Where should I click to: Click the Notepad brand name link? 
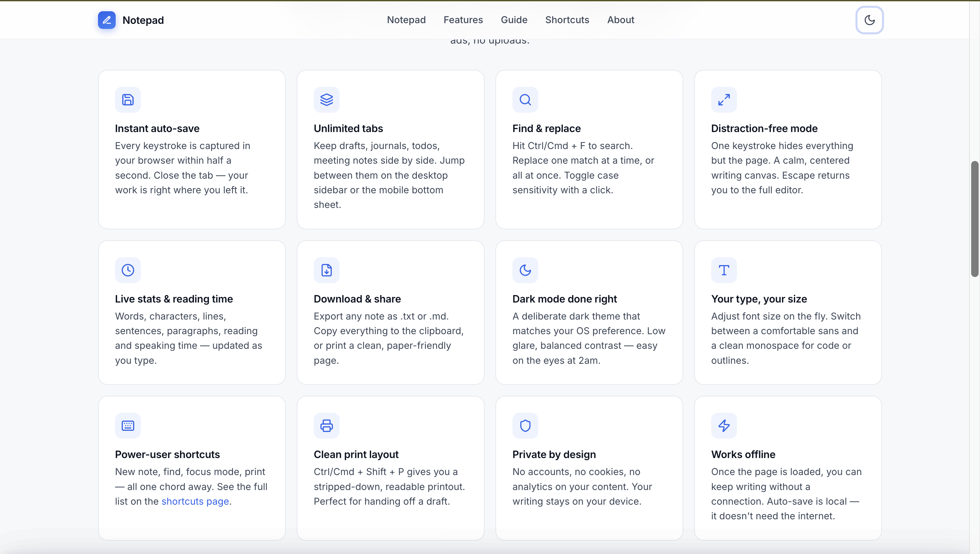(143, 20)
